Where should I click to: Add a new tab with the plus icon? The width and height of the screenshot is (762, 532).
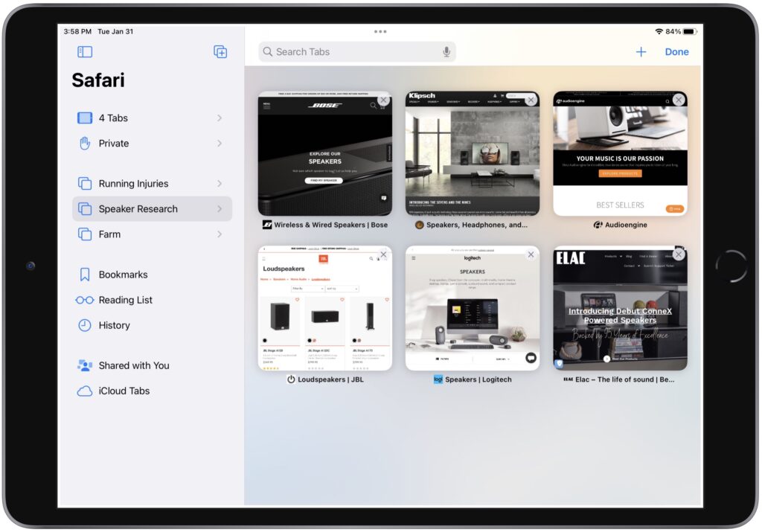[641, 52]
